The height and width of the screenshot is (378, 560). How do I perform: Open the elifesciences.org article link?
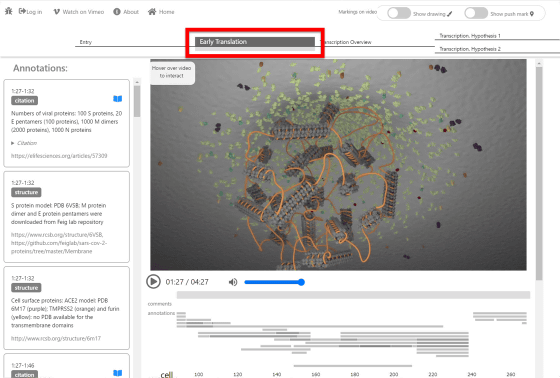click(59, 156)
